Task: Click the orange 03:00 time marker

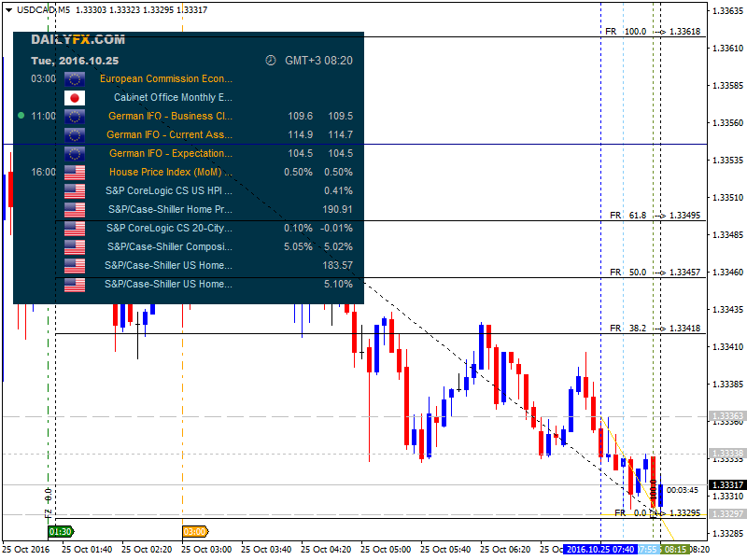Action: [x=194, y=531]
